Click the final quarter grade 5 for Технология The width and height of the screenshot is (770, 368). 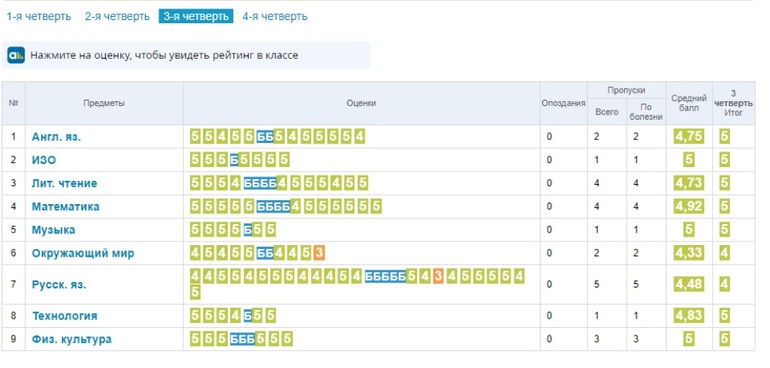(x=724, y=315)
